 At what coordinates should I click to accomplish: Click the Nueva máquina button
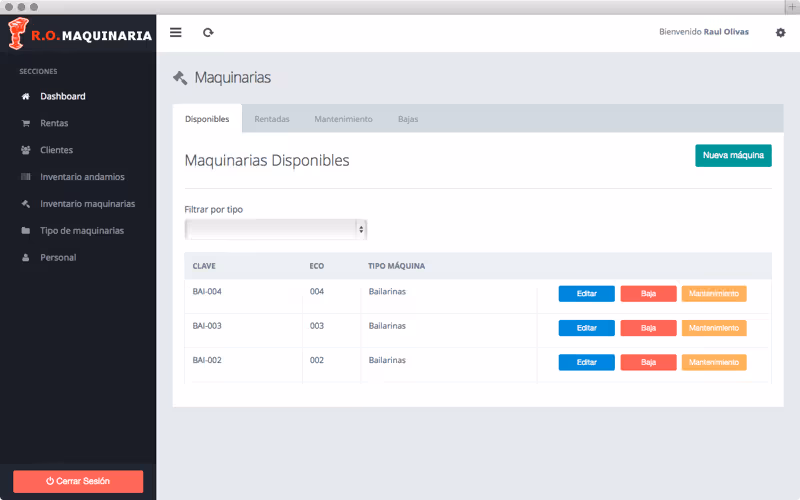[733, 156]
